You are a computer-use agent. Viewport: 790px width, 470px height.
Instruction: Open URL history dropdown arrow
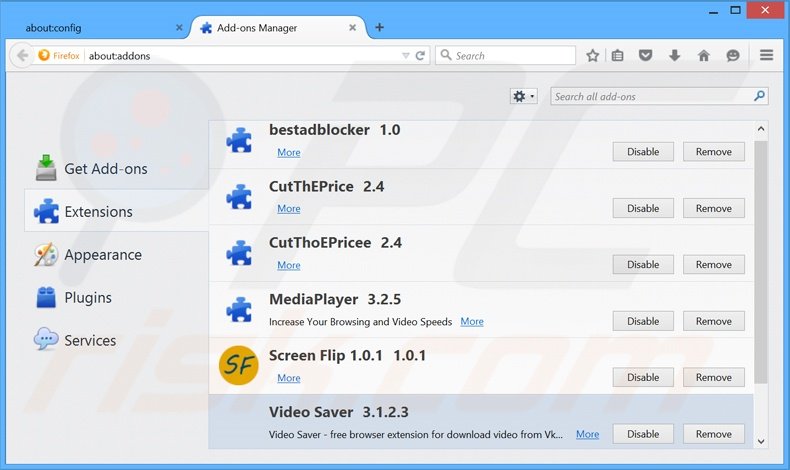(x=406, y=55)
